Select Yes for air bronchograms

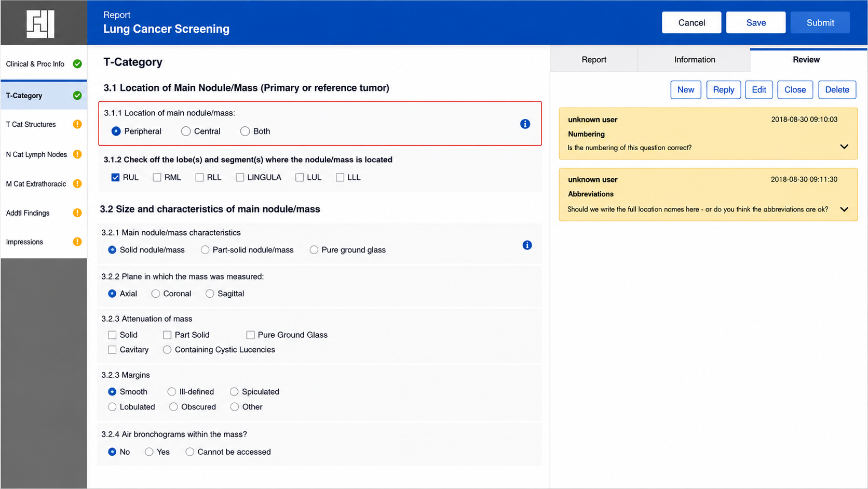click(149, 452)
